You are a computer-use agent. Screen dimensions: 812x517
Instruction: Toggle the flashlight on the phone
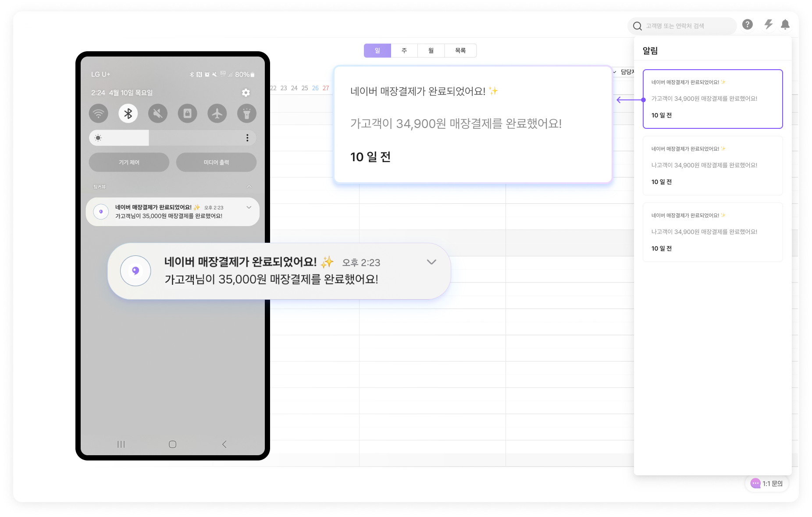(247, 113)
